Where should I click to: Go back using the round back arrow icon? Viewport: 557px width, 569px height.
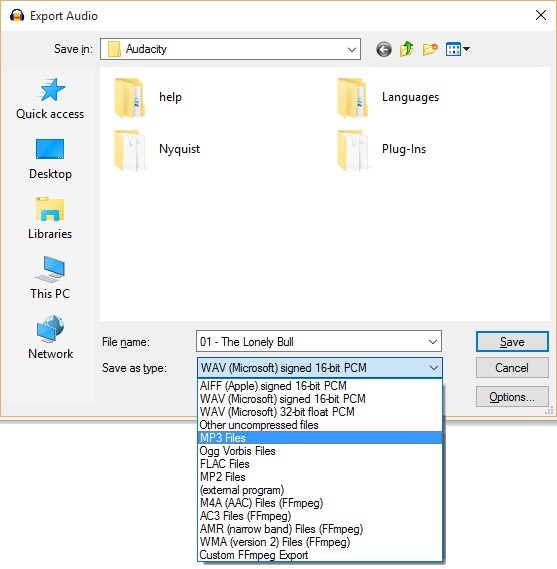click(x=384, y=49)
